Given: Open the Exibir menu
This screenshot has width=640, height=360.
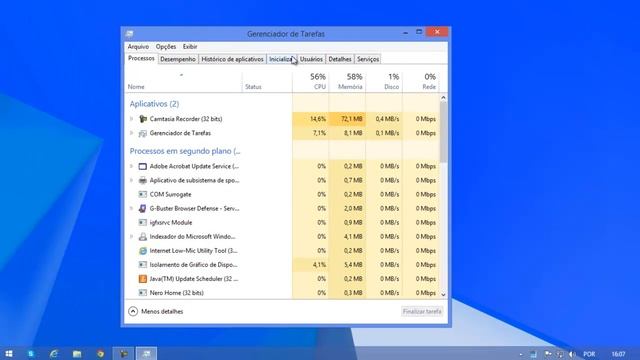Looking at the screenshot, I should tap(190, 47).
